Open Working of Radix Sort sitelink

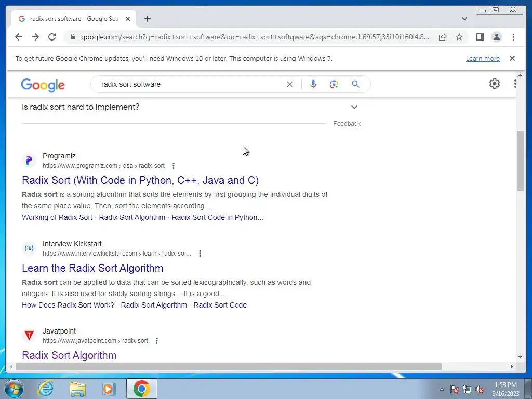[x=57, y=217]
